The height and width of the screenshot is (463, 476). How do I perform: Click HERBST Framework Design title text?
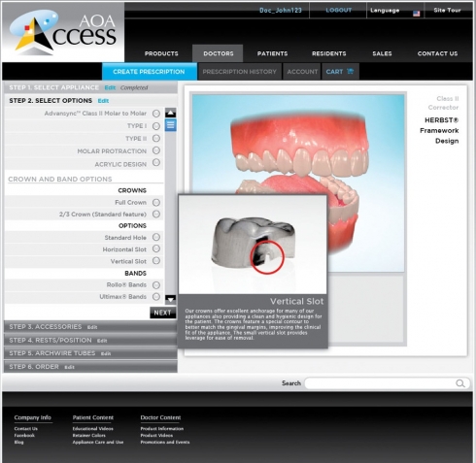pyautogui.click(x=439, y=131)
